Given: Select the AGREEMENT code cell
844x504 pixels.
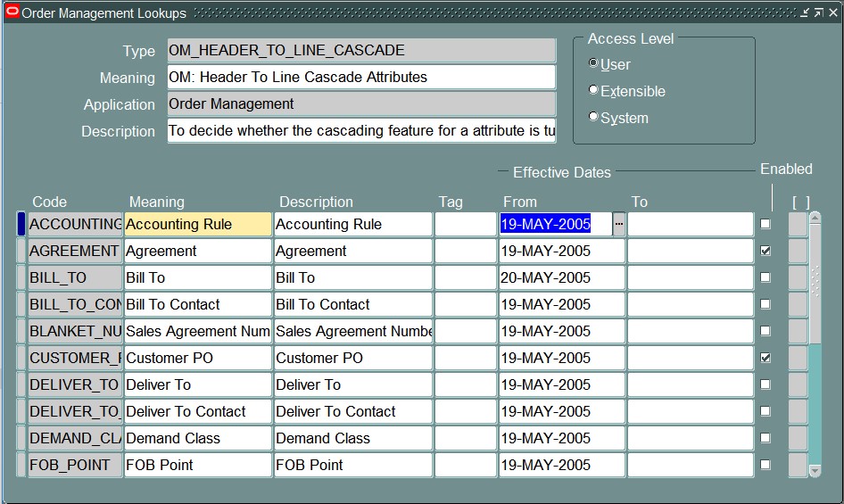Looking at the screenshot, I should pyautogui.click(x=75, y=251).
